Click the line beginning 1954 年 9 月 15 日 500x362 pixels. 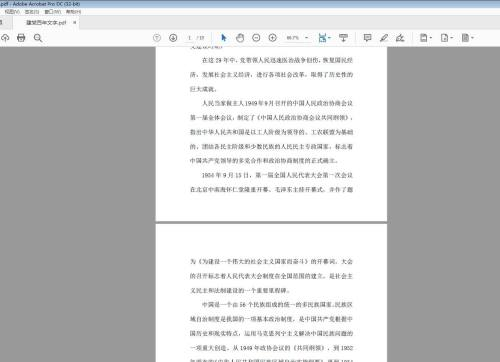click(x=277, y=175)
